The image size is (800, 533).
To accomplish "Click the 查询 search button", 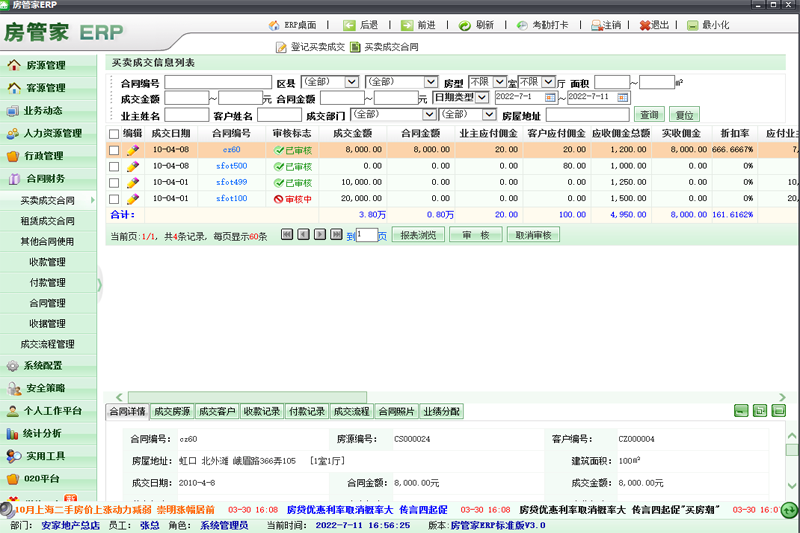I will tap(650, 115).
